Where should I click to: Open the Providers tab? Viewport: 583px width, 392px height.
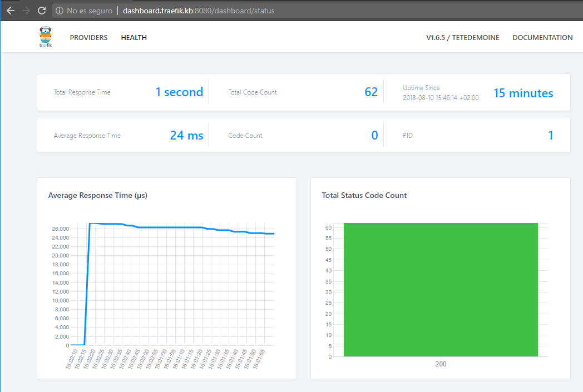88,37
